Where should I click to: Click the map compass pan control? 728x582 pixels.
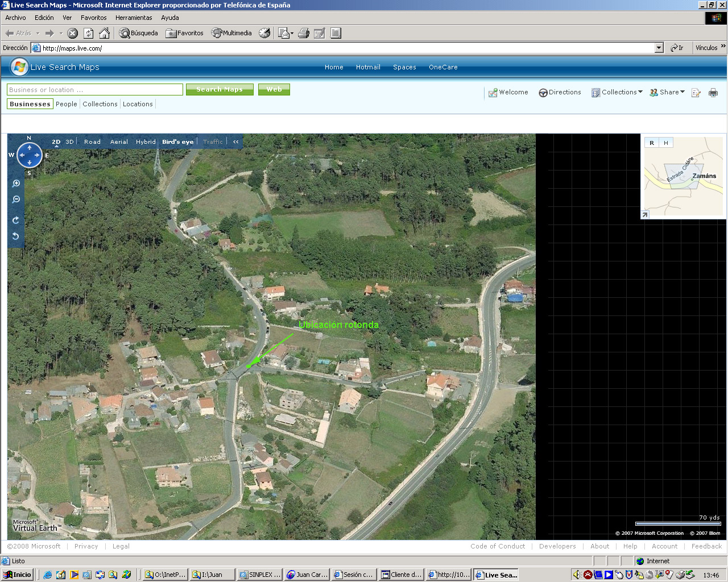coord(29,155)
